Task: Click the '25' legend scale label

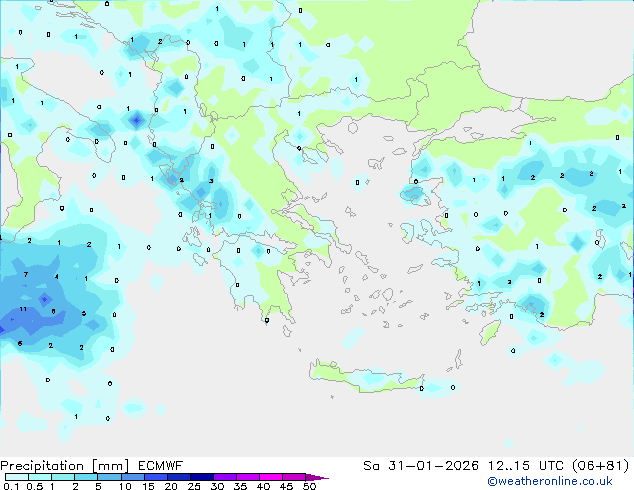Action: (194, 486)
